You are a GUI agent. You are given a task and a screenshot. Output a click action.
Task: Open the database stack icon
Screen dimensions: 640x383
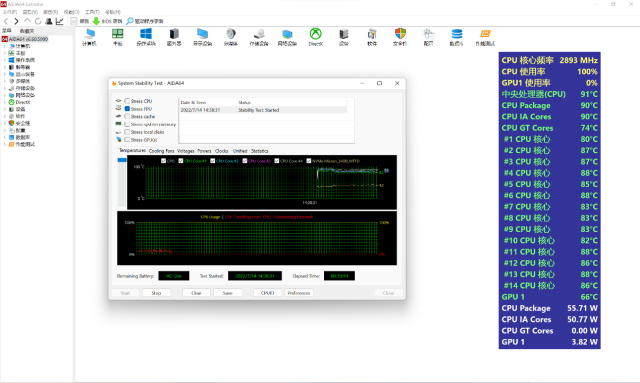(x=457, y=34)
